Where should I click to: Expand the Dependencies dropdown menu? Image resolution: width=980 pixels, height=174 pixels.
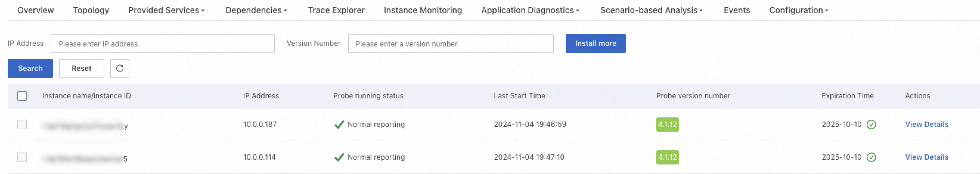point(256,10)
